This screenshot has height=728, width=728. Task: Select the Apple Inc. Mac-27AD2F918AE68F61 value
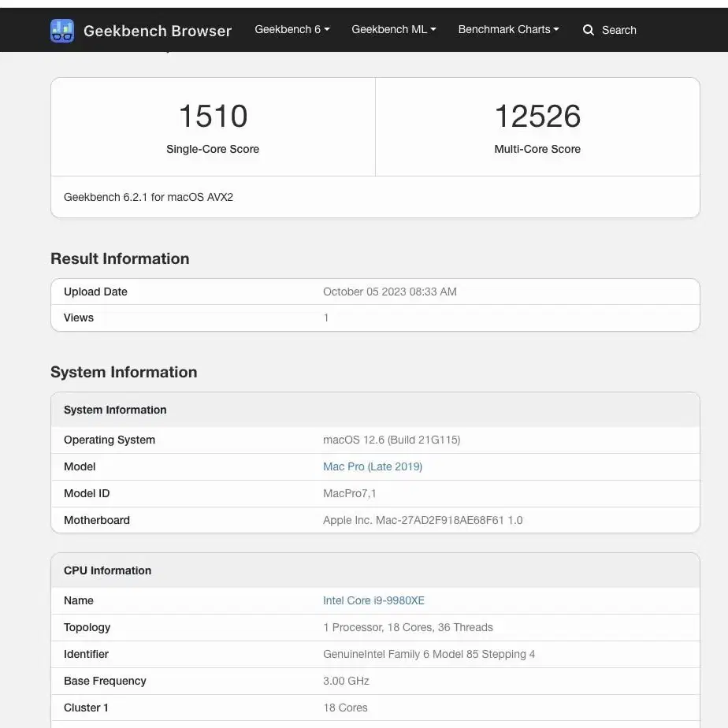422,520
